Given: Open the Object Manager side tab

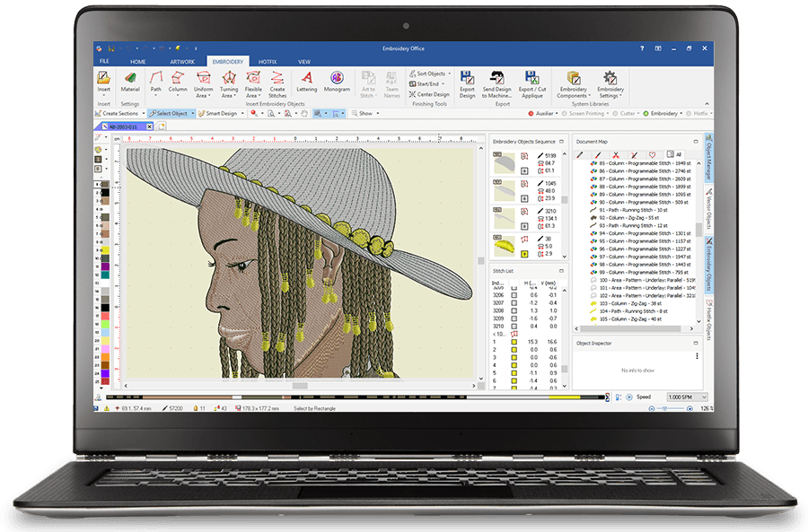Looking at the screenshot, I should point(709,157).
